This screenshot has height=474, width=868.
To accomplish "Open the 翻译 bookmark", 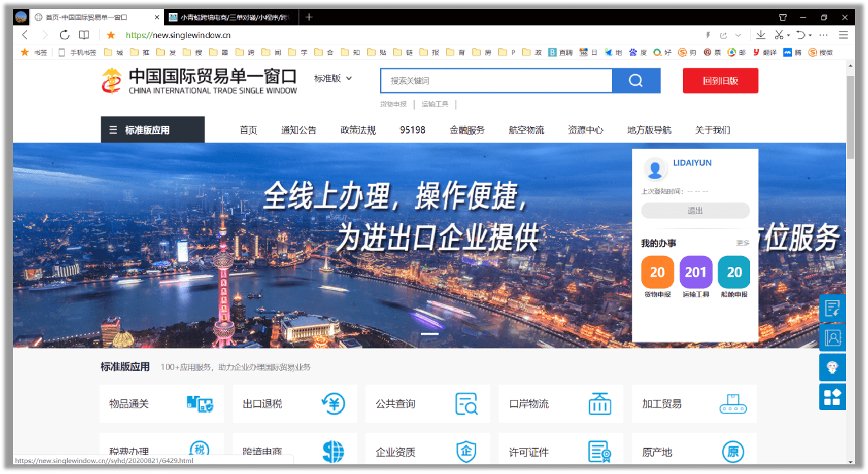I will (764, 52).
